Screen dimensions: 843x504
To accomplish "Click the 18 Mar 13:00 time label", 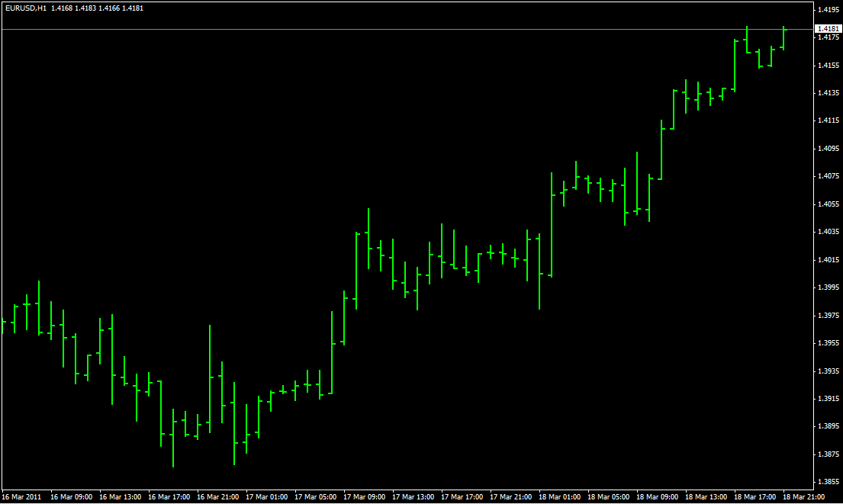I will pyautogui.click(x=706, y=497).
